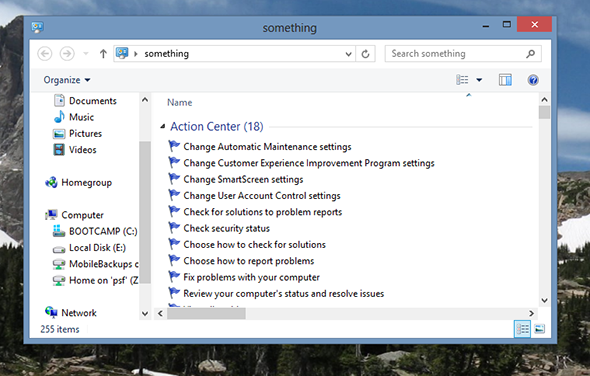Click flag icon beside Change SmartScreen settings
Image resolution: width=590 pixels, height=376 pixels.
[174, 179]
